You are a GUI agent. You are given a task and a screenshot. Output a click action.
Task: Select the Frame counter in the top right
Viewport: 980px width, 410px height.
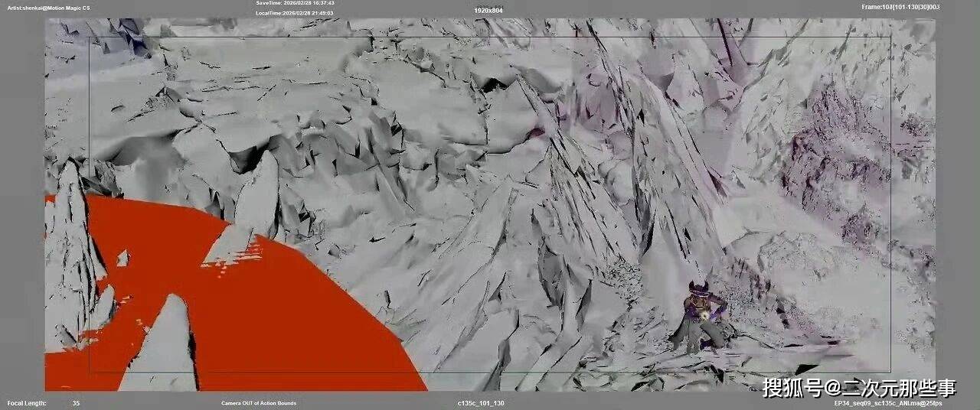[x=900, y=7]
